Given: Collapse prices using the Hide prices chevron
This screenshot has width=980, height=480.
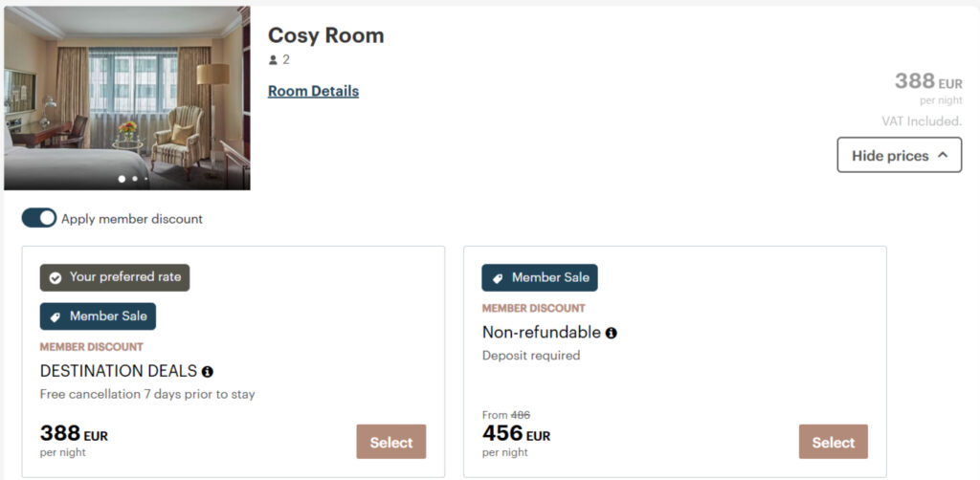Looking at the screenshot, I should tap(943, 155).
